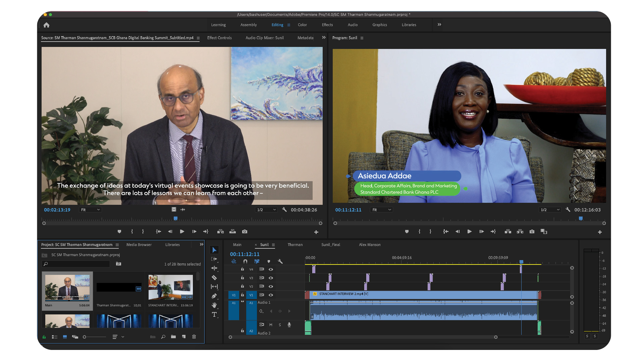
Task: Click the Lift button in Program monitor
Action: coord(508,232)
